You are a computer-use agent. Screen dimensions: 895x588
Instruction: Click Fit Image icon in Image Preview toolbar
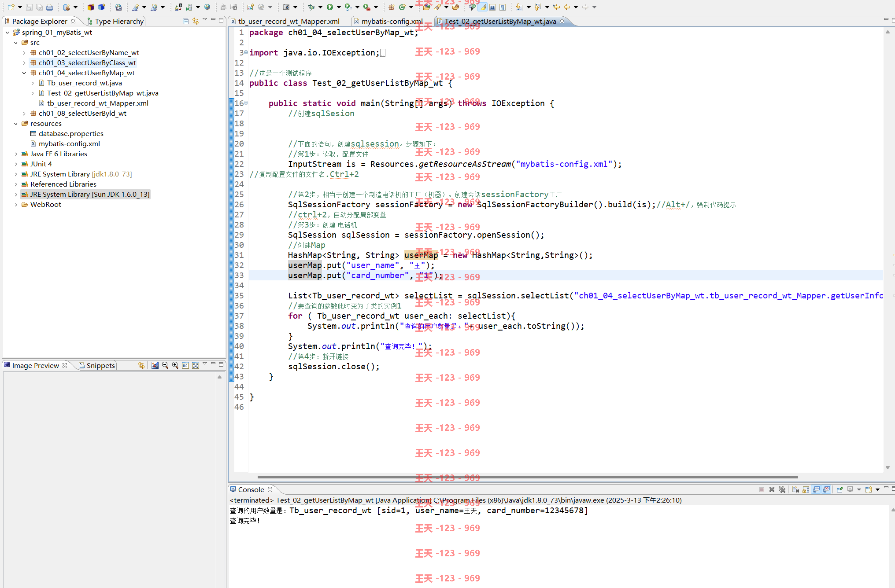pos(196,365)
